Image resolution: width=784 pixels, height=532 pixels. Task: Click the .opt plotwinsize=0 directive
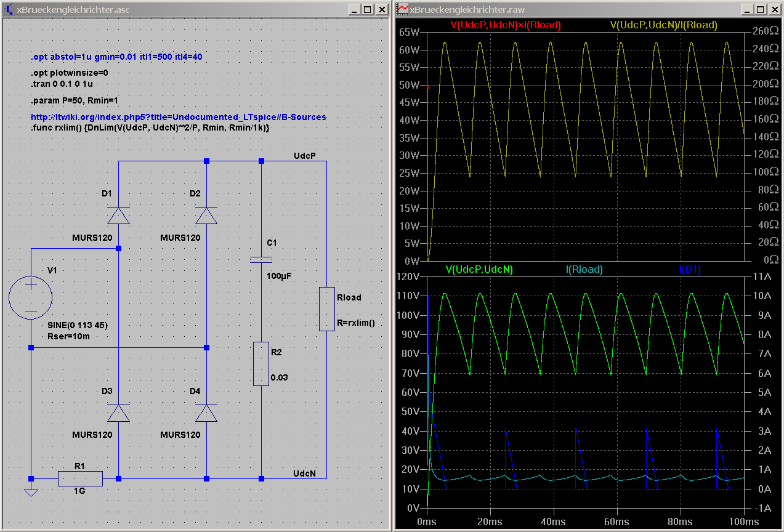coord(70,73)
